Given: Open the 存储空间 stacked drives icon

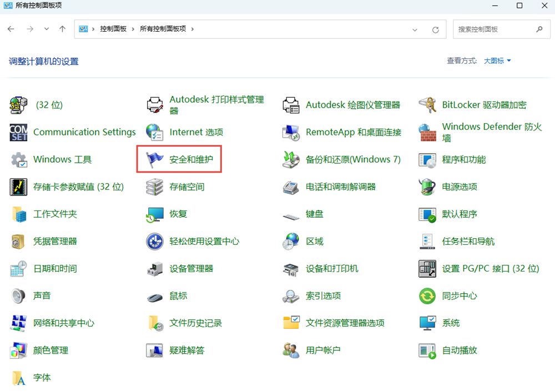Looking at the screenshot, I should point(155,187).
